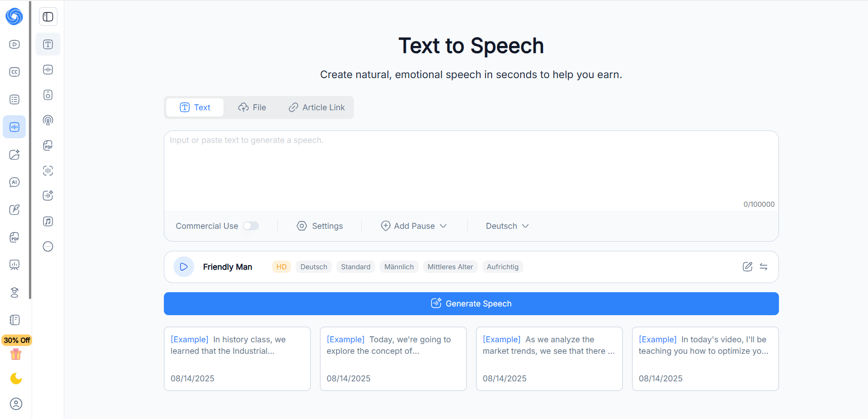Screen dimensions: 868x419
Task: Switch to the Article Link tab
Action: coord(317,108)
